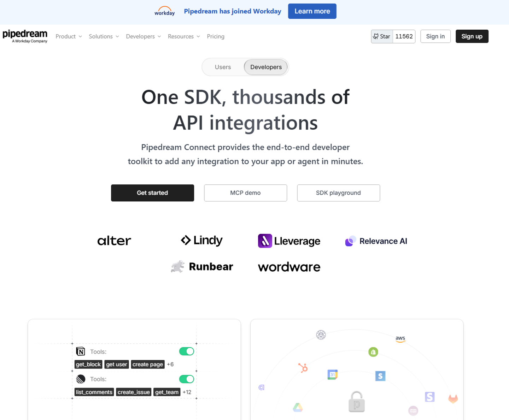509x420 pixels.
Task: Toggle off the Notion tools switch
Action: pos(187,351)
